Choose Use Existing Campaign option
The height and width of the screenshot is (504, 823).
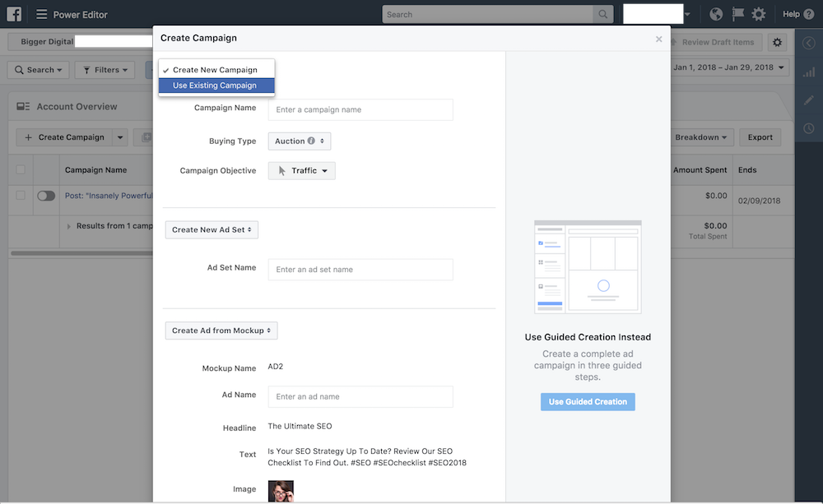tap(216, 86)
